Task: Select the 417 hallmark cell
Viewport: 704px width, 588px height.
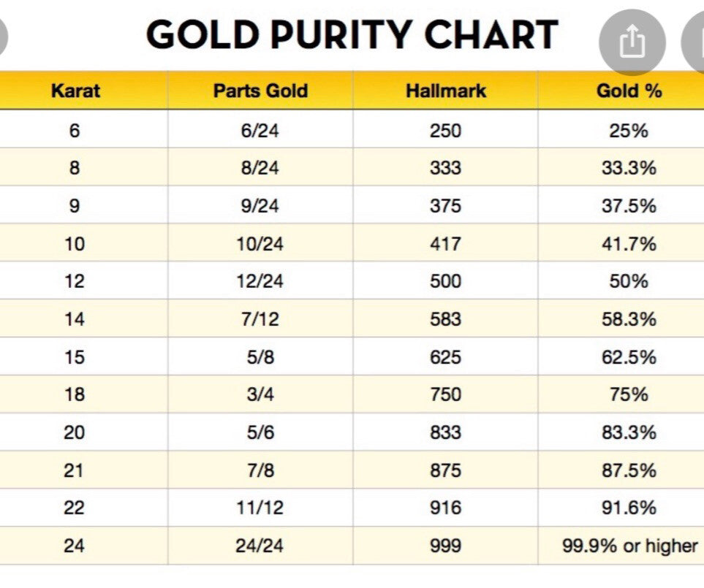Action: tap(446, 243)
